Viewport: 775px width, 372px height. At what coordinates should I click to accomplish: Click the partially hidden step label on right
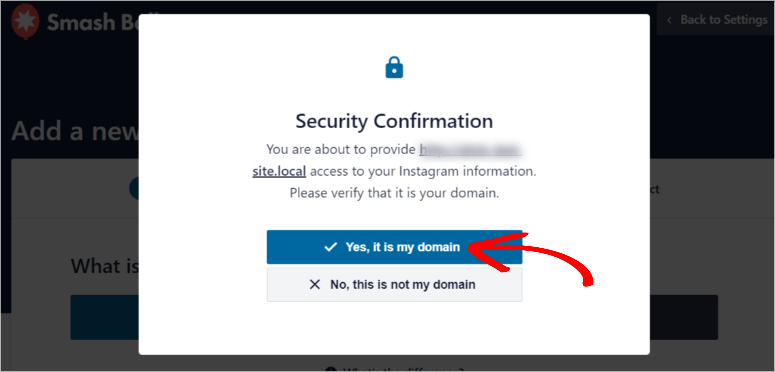654,190
